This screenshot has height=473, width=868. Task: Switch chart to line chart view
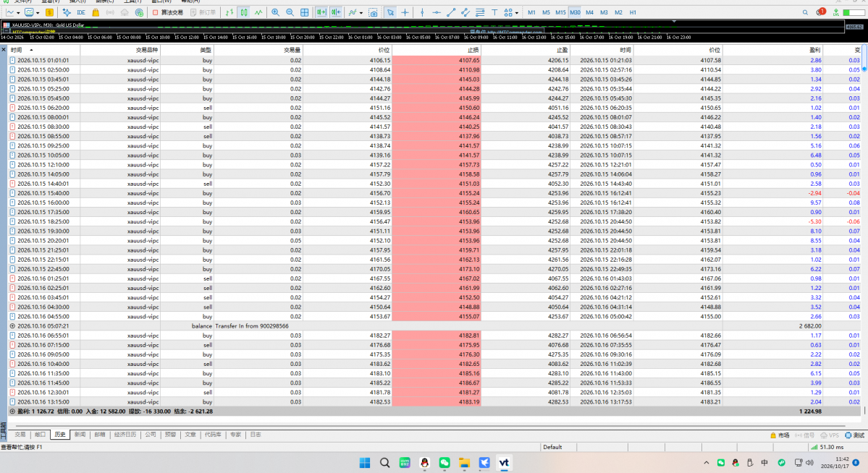pos(258,12)
